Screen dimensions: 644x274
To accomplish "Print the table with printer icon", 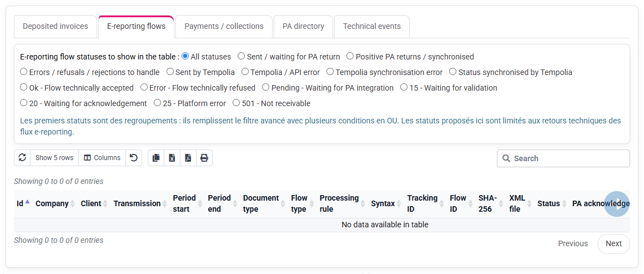I will tap(204, 158).
